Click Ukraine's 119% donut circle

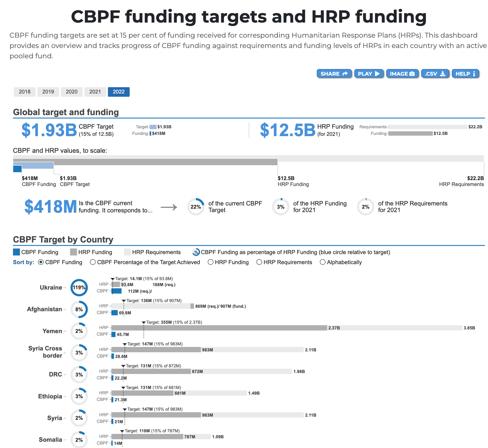[79, 288]
